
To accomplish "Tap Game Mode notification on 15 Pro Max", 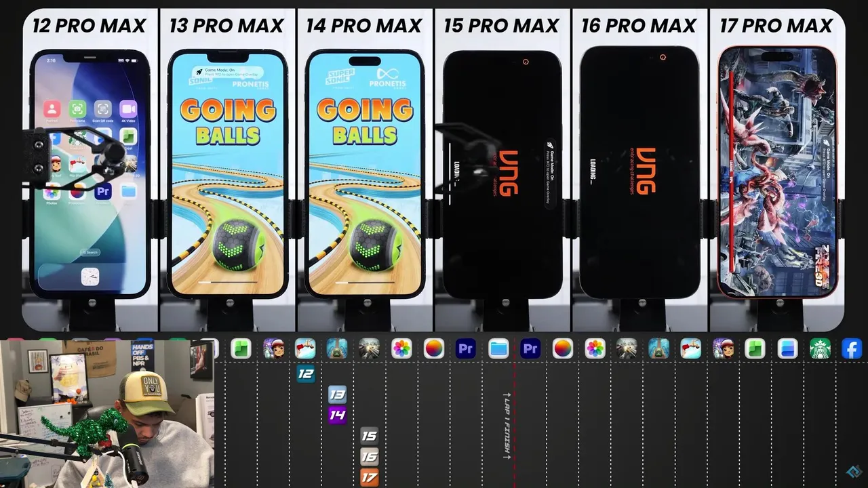I will tap(551, 173).
